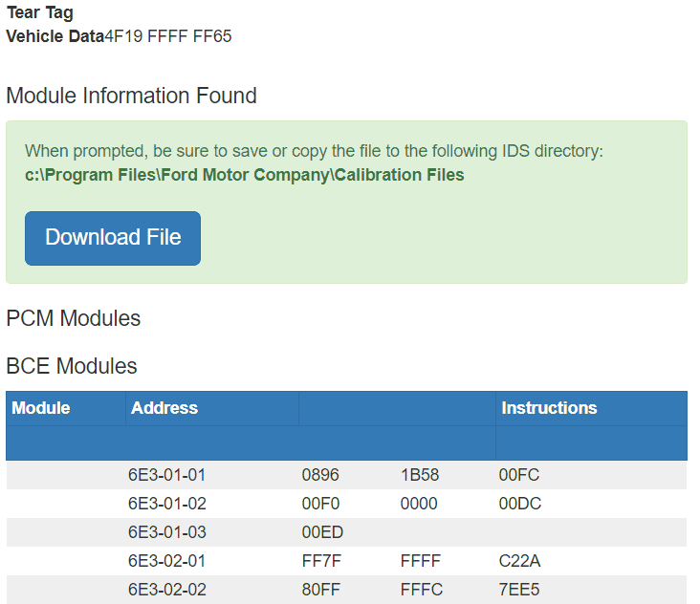Click the Module column header

[x=41, y=408]
